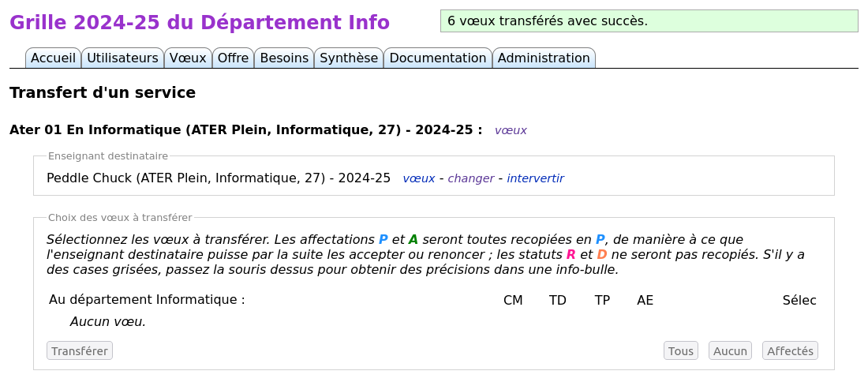Open the Accueil tab
This screenshot has height=382, width=868.
point(53,58)
